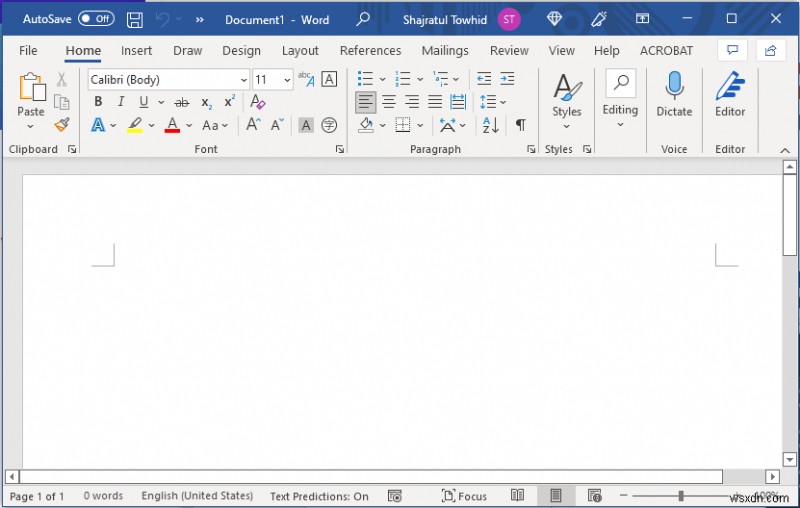
Task: Start Dictate microphone
Action: [674, 95]
